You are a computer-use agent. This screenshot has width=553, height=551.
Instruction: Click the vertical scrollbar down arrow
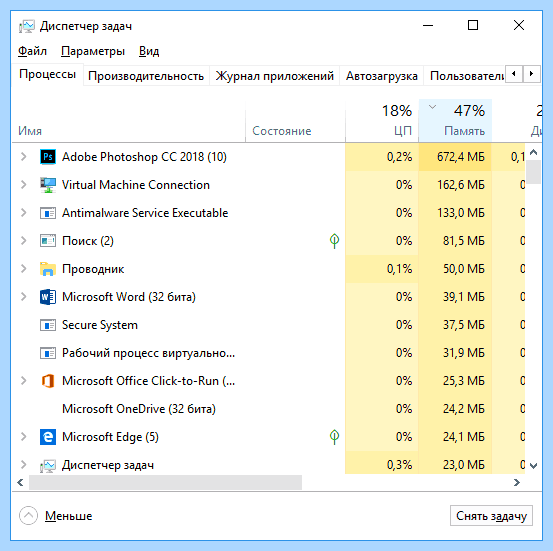pos(533,466)
